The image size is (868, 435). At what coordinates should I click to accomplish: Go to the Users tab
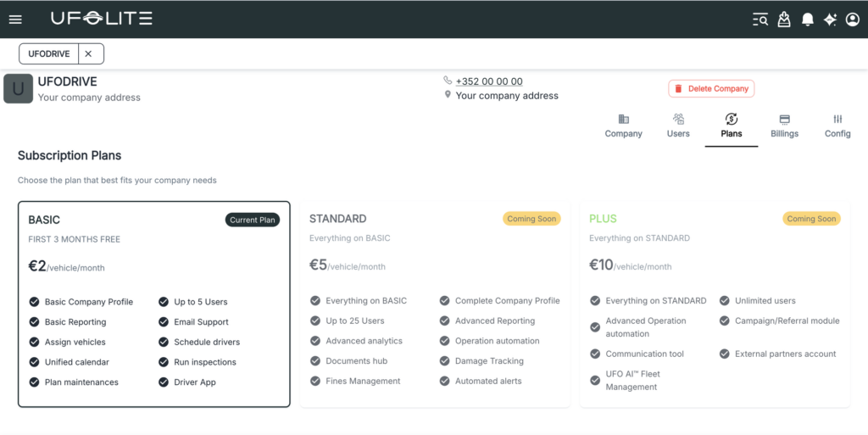(x=678, y=126)
